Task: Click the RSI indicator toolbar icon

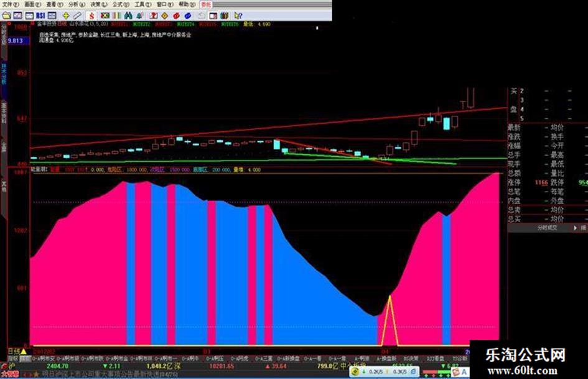Action: 40,14
